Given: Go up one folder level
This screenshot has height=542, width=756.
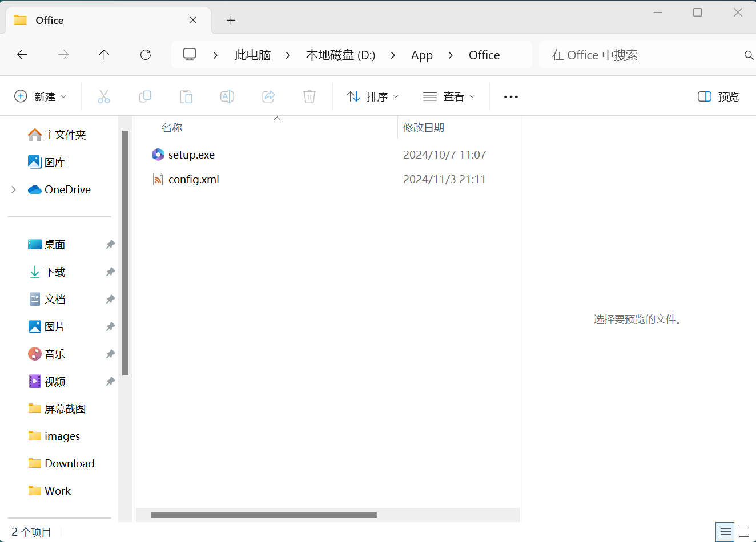Looking at the screenshot, I should (x=104, y=55).
